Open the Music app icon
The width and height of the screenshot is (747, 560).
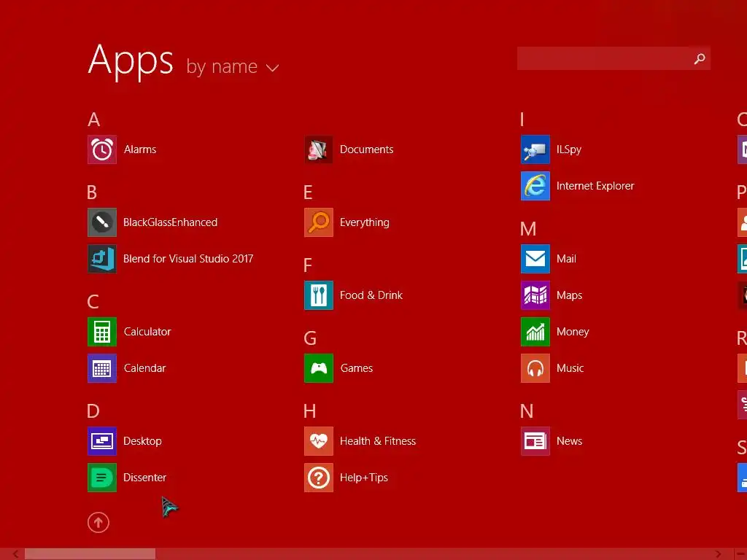[x=535, y=368]
